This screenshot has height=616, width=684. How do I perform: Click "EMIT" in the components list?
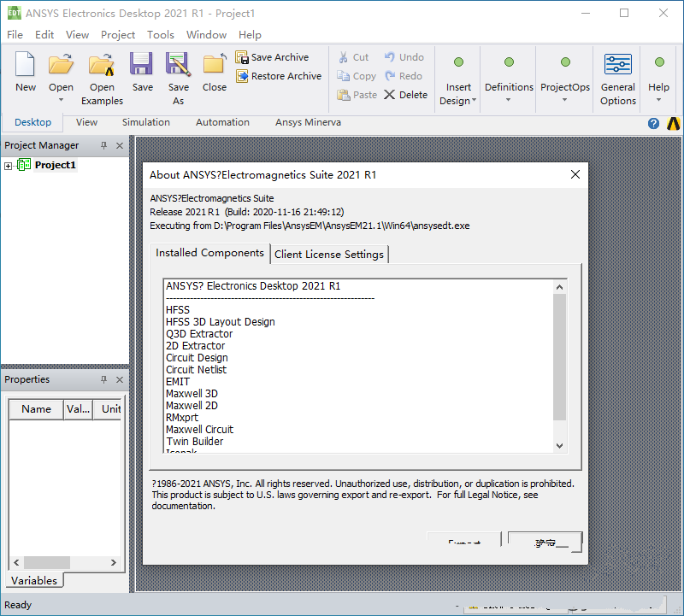(178, 382)
